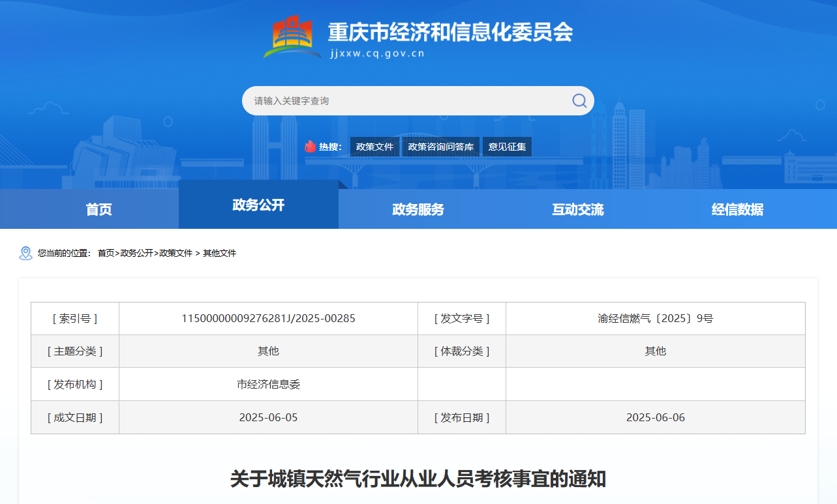Click 首页 in the breadcrumb path
The image size is (837, 504).
click(x=106, y=253)
